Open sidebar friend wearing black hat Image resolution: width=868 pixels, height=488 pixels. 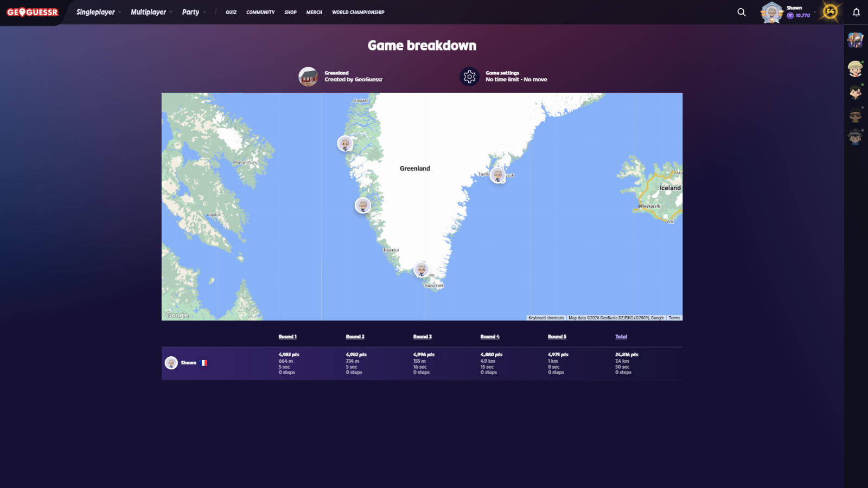point(855,137)
